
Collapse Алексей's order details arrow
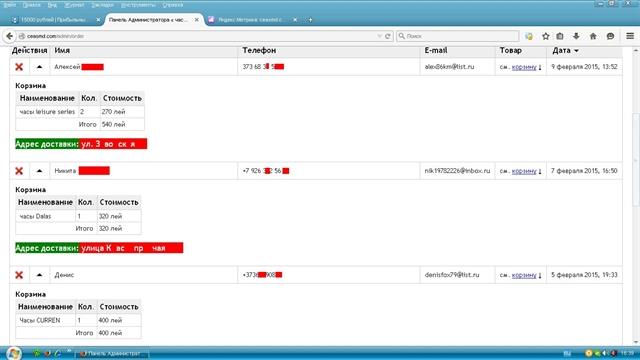click(x=39, y=67)
